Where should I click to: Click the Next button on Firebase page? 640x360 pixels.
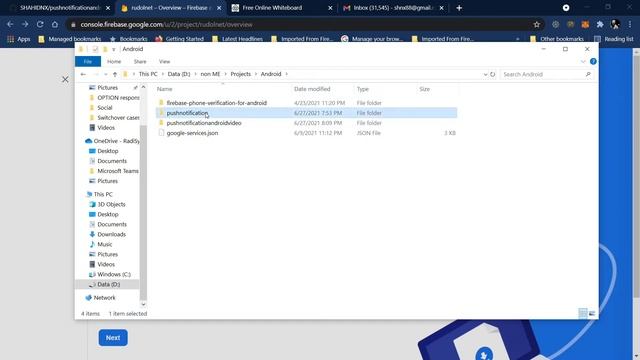pyautogui.click(x=113, y=338)
